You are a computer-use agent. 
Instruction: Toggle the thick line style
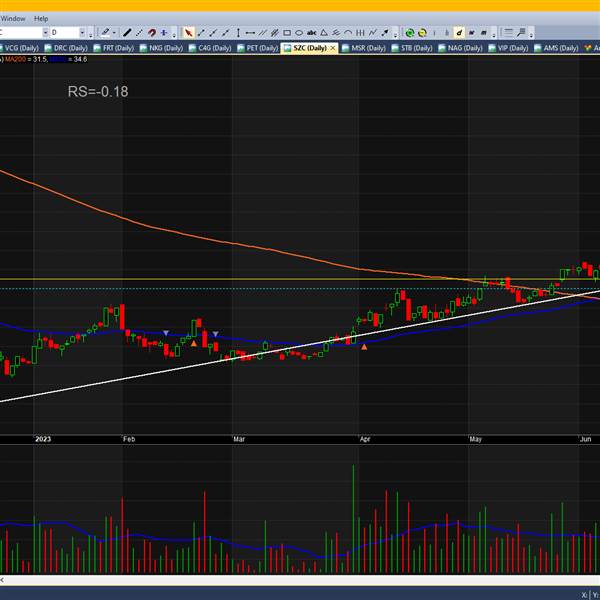127,33
